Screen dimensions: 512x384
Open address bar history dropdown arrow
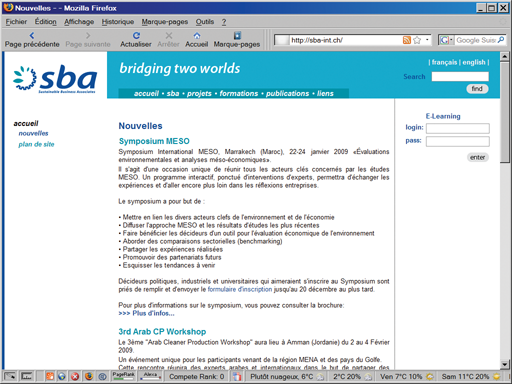(427, 40)
